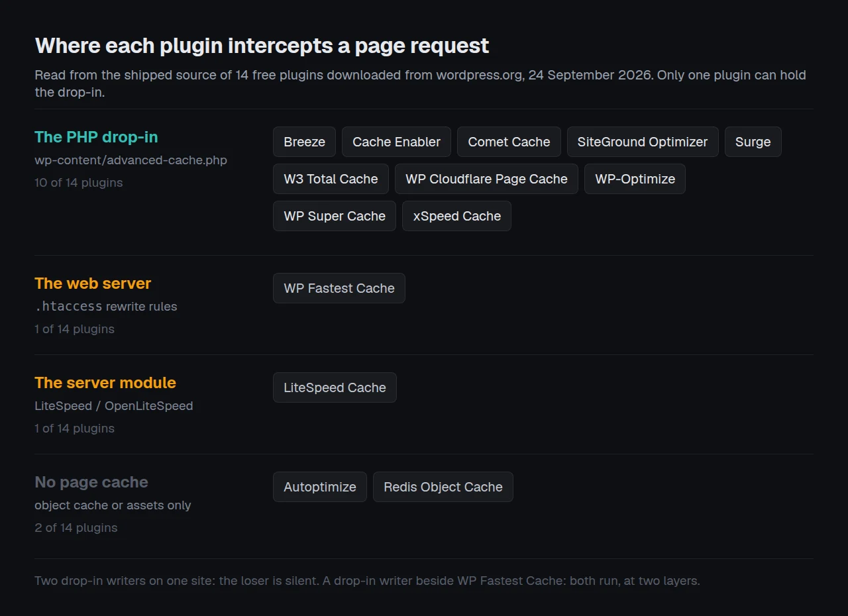The width and height of the screenshot is (848, 616).
Task: Click the Autoptimize plugin chip
Action: point(320,487)
